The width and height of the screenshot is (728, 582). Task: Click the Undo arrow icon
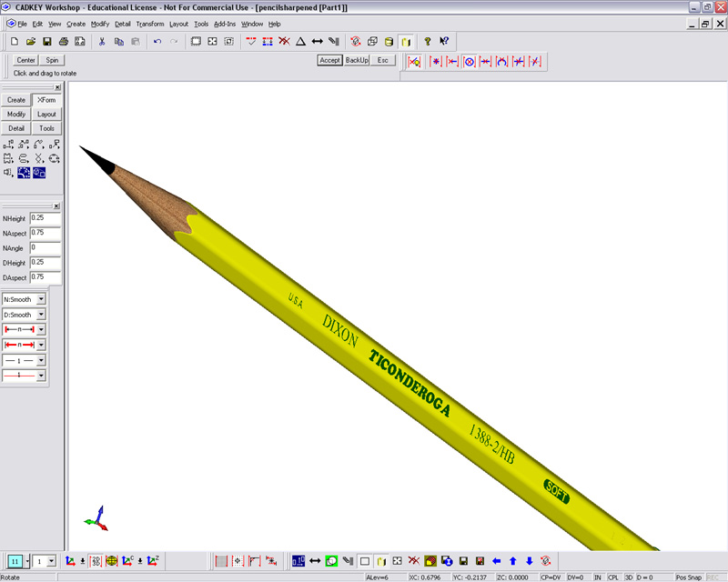click(x=157, y=41)
